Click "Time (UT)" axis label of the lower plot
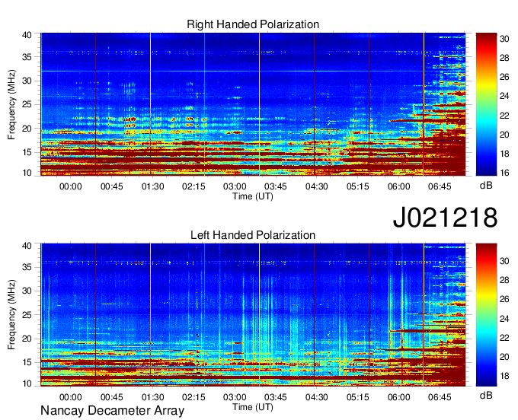The image size is (518, 420). click(x=253, y=407)
